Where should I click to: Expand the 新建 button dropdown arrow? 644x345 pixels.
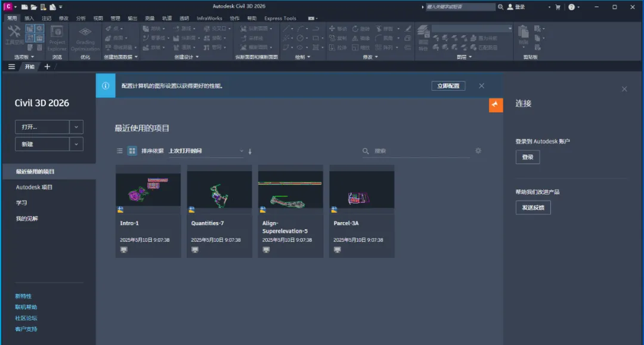coord(76,144)
